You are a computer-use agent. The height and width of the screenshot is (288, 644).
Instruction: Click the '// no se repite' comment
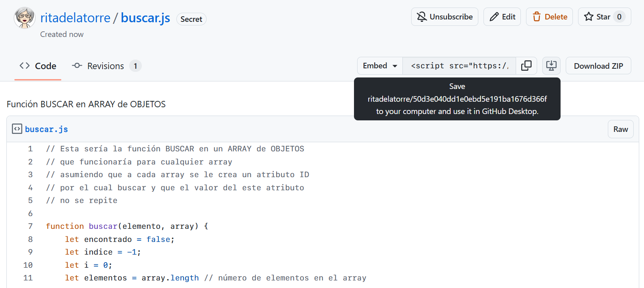(x=82, y=200)
